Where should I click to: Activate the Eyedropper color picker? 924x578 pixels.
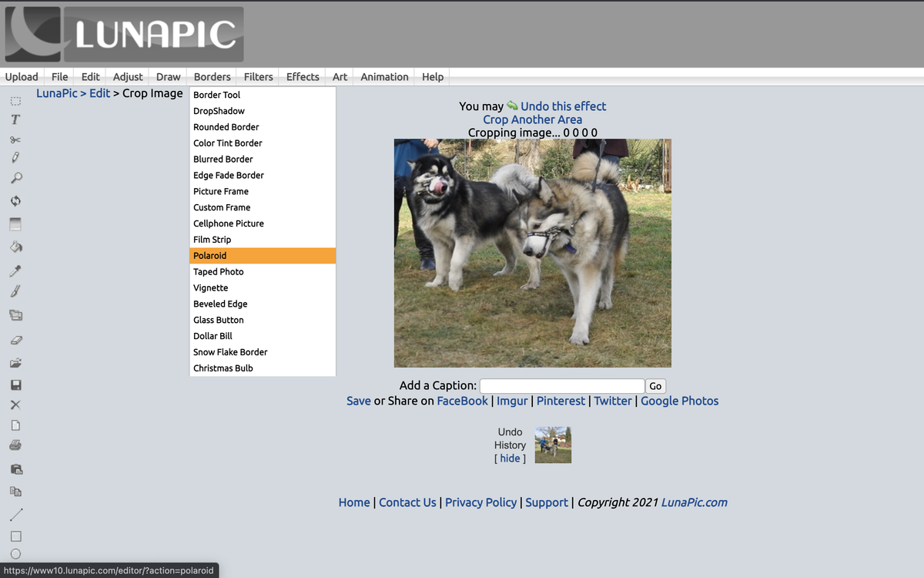(x=16, y=270)
